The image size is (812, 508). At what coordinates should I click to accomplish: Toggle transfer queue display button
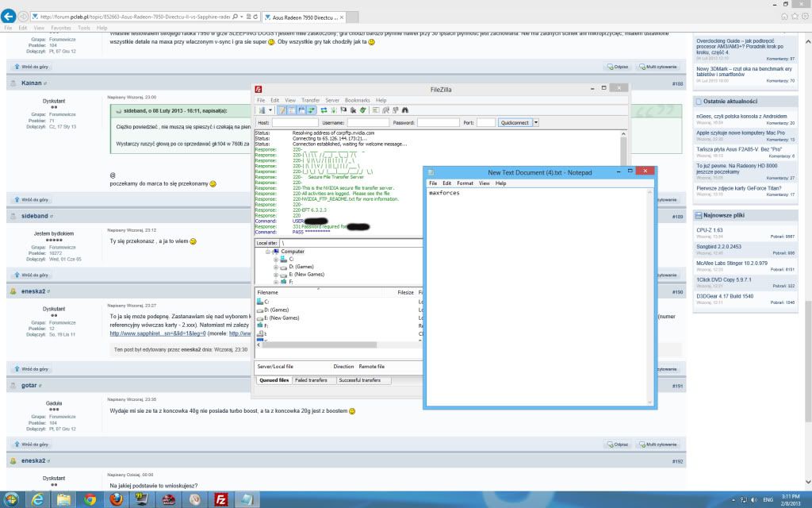click(x=312, y=110)
